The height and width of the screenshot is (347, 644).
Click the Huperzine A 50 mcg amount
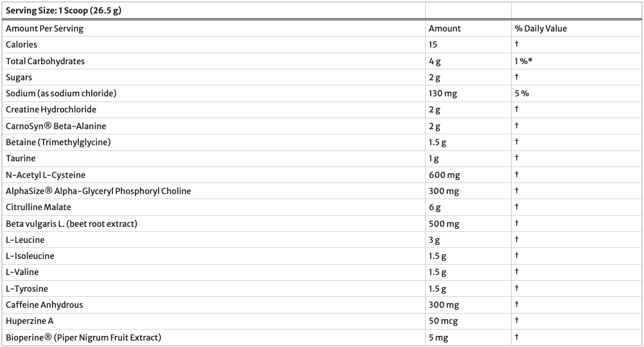click(443, 321)
